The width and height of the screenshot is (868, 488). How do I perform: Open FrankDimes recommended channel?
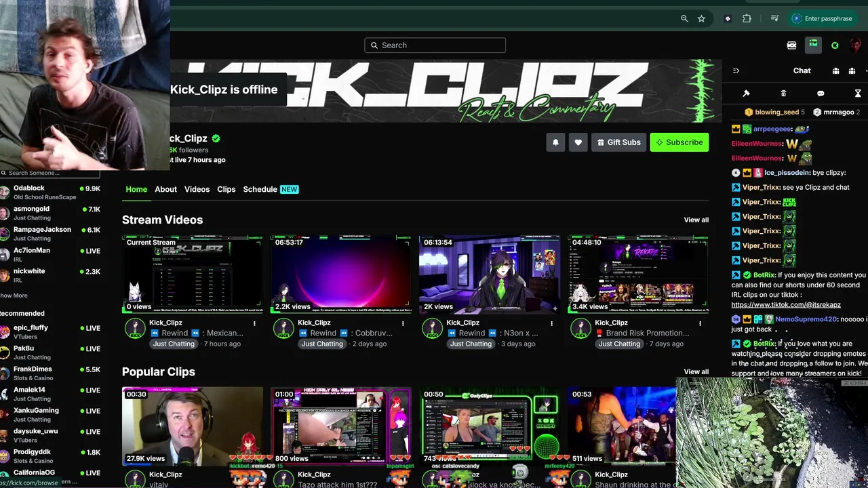(51, 373)
